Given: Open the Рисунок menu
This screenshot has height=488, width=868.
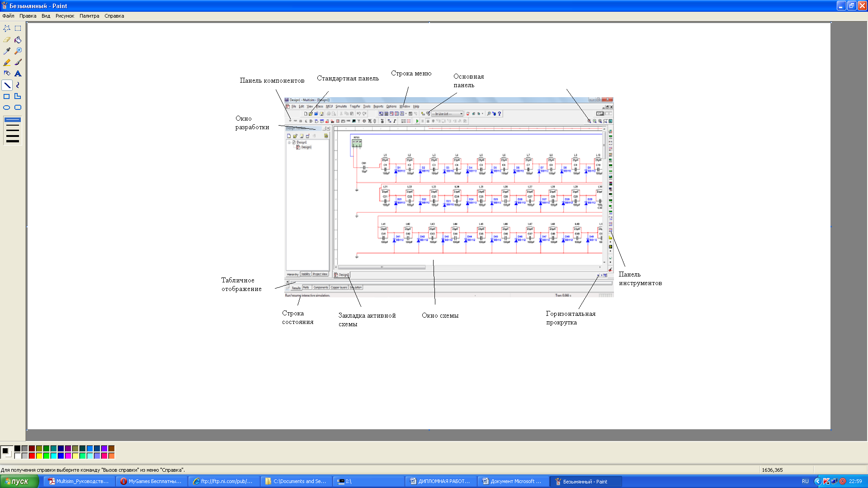Looking at the screenshot, I should click(65, 16).
